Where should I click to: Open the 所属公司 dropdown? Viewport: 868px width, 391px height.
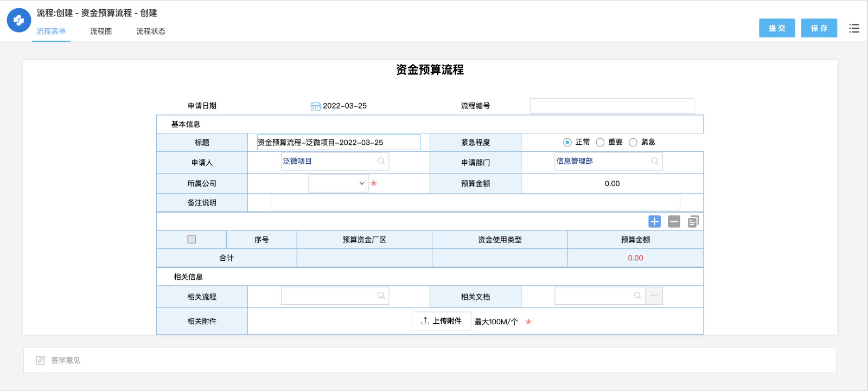pos(339,183)
